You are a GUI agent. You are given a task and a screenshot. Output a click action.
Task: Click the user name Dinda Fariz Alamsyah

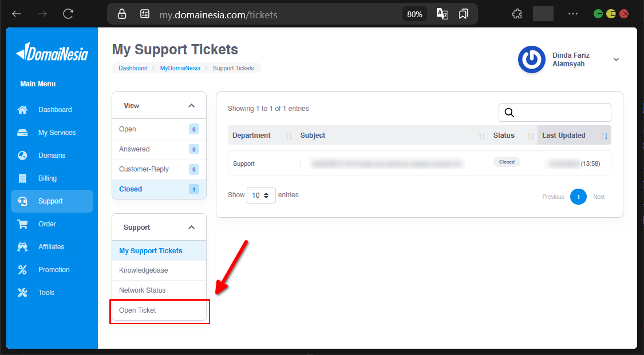pyautogui.click(x=571, y=59)
